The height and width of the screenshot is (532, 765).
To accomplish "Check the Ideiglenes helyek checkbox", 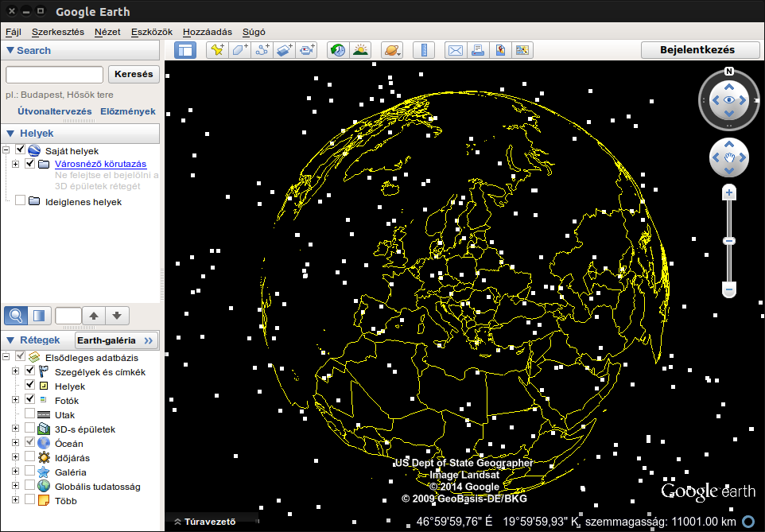I will click(20, 200).
